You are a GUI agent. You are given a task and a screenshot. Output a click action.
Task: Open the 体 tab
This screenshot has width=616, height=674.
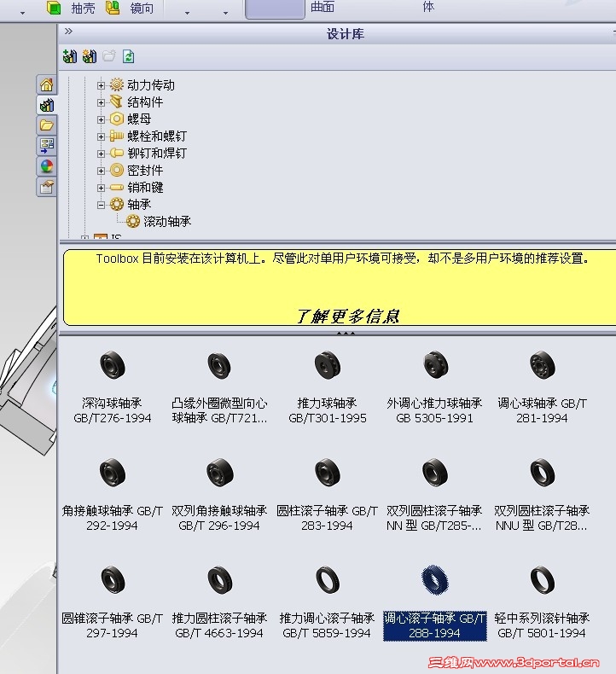click(428, 7)
